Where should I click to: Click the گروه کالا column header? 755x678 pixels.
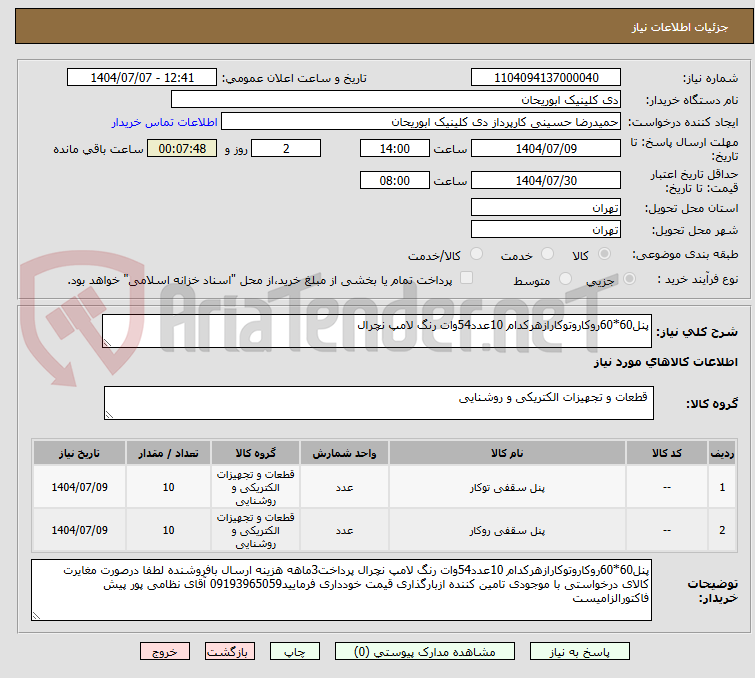(x=256, y=453)
